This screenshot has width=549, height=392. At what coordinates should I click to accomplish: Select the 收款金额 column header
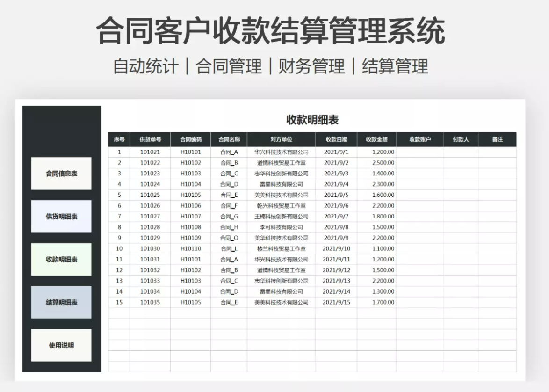(x=377, y=139)
